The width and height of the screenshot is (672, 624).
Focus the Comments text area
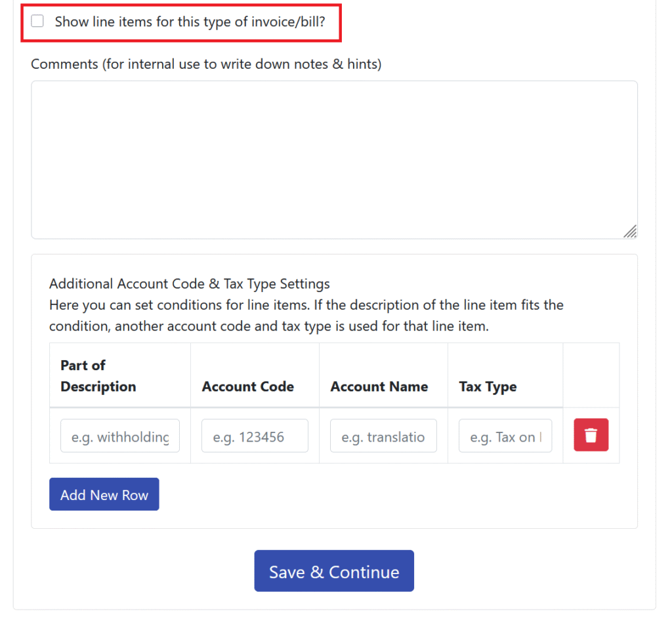pyautogui.click(x=334, y=160)
